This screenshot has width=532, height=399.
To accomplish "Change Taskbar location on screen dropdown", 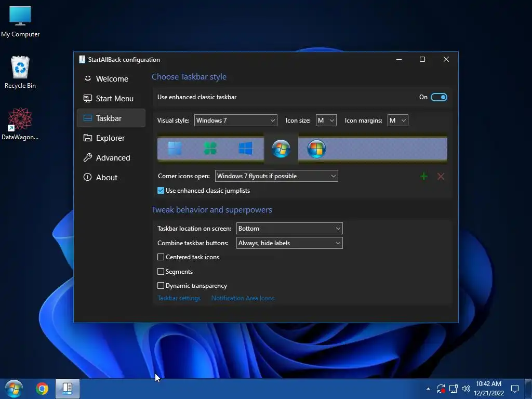I will pyautogui.click(x=289, y=229).
